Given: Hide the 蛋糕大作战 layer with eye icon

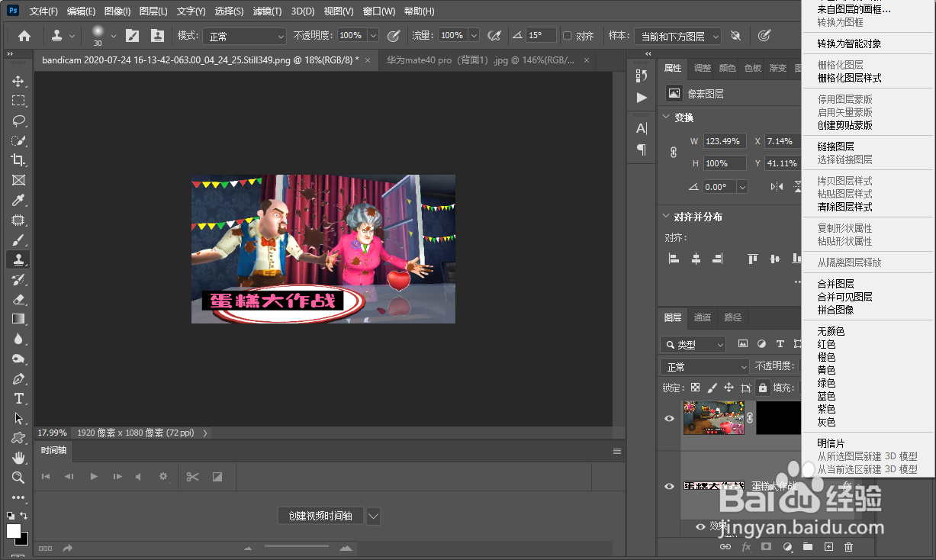Looking at the screenshot, I should [669, 486].
